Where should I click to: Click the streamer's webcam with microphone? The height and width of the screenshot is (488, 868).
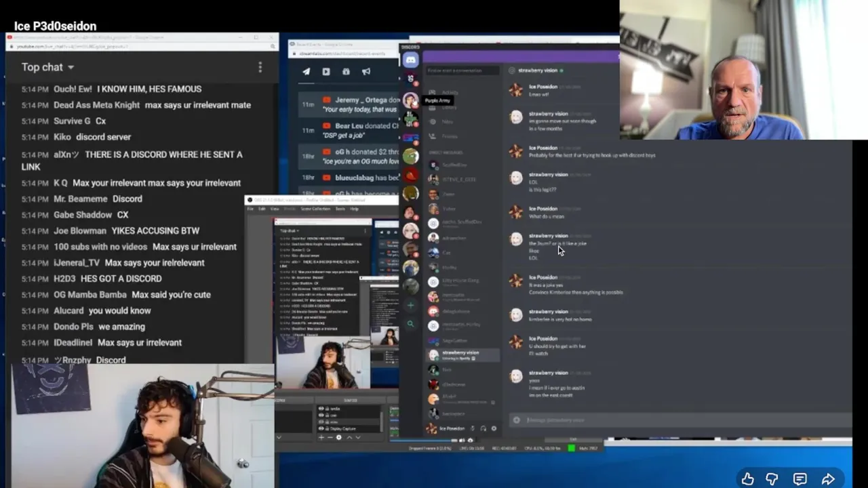(x=142, y=426)
